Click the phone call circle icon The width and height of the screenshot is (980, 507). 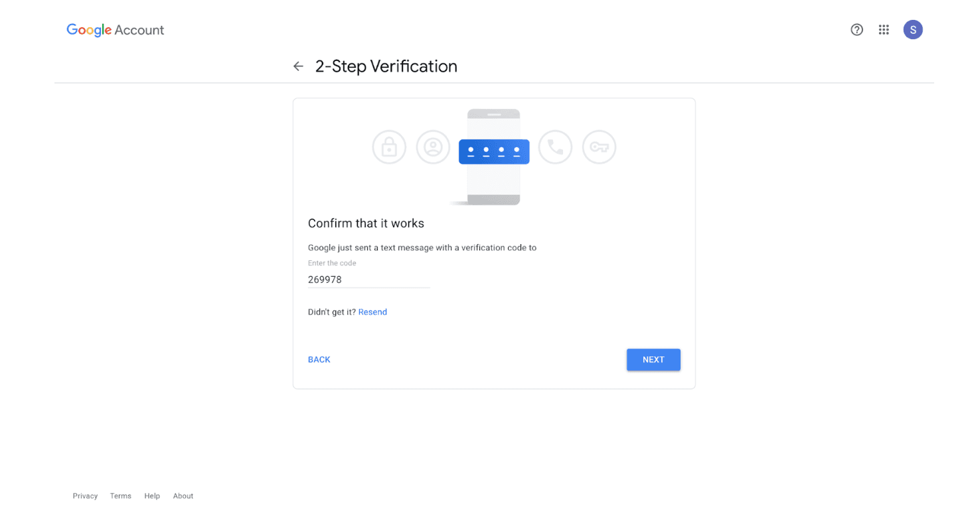point(555,147)
